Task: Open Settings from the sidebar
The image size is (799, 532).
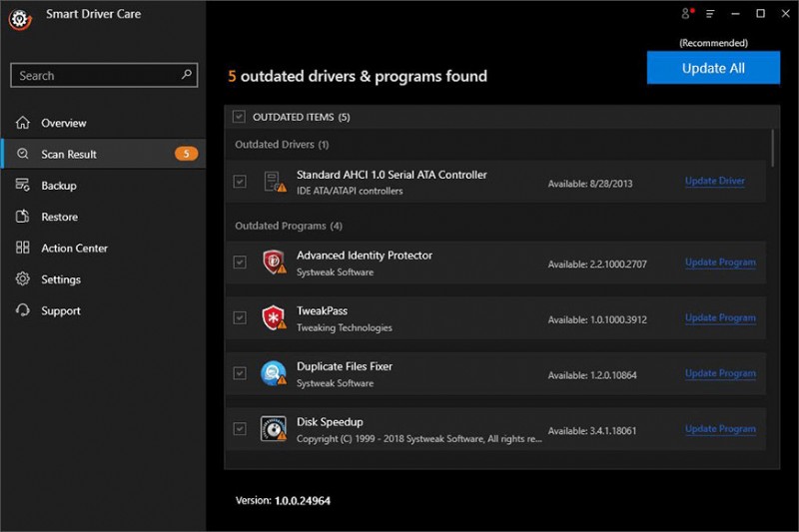Action: click(60, 279)
